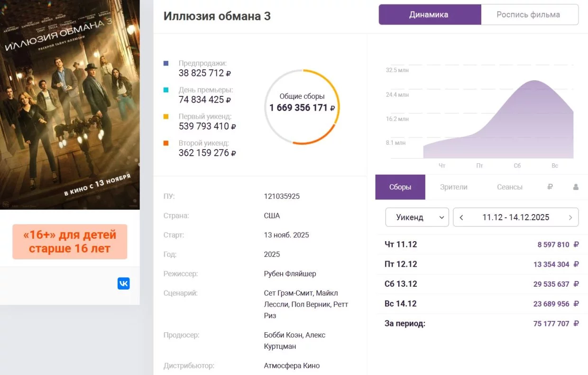Screen dimensions: 588x375
Task: Switch to ruble currency icon view
Action: point(550,187)
